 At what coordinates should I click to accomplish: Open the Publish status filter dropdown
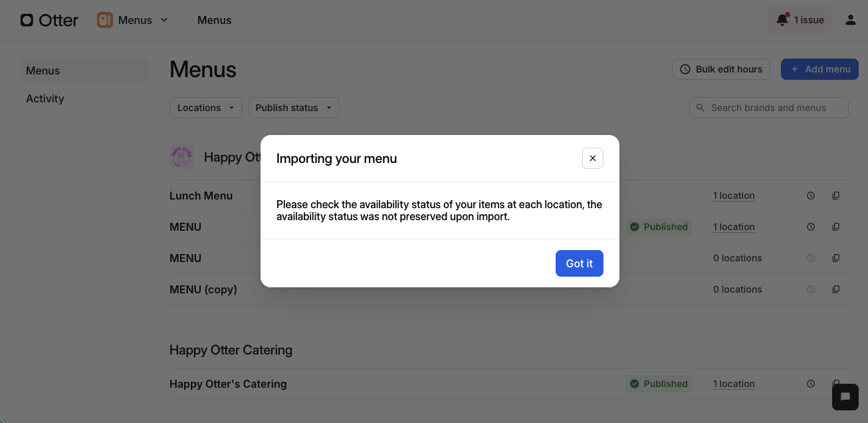click(x=294, y=108)
